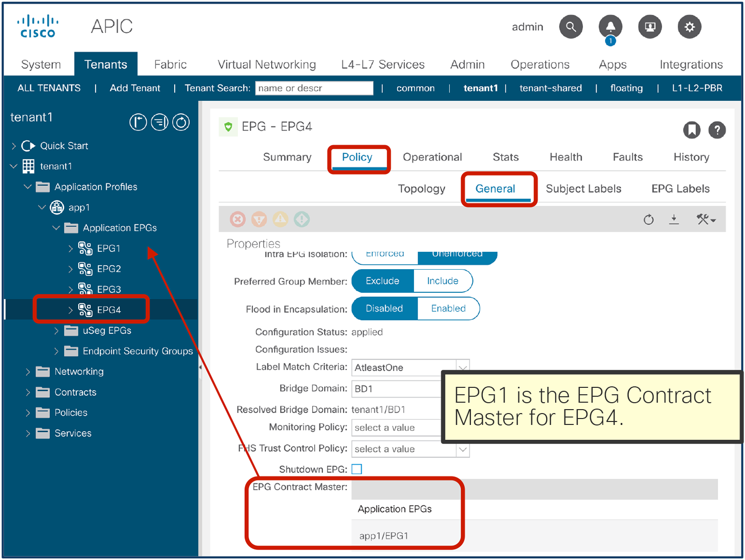Click the EPG1 node icon
The image size is (745, 560).
coord(85,248)
